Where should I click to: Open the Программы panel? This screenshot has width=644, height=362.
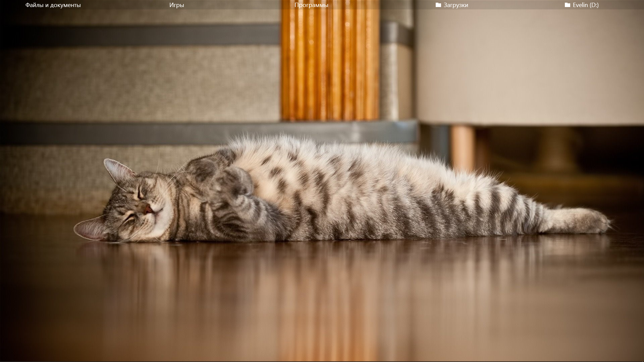(x=311, y=5)
